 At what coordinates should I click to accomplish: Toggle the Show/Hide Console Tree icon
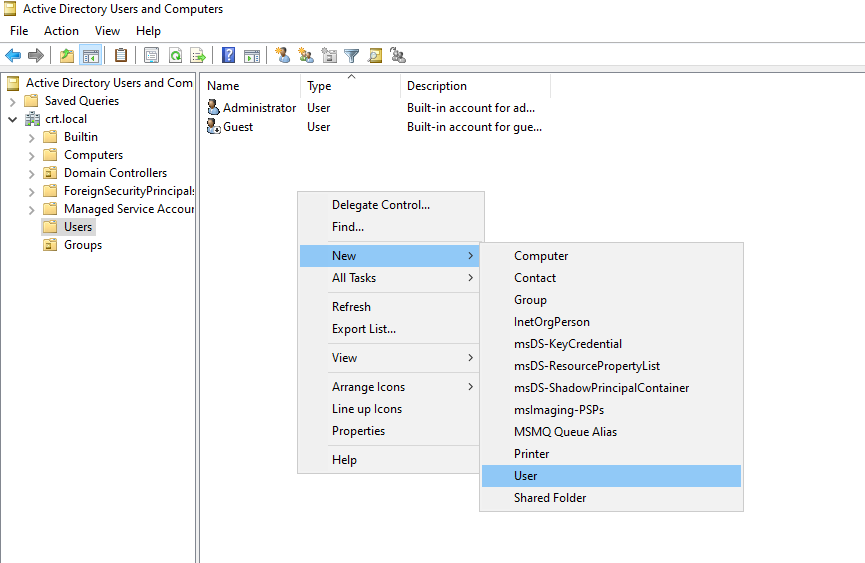(90, 55)
